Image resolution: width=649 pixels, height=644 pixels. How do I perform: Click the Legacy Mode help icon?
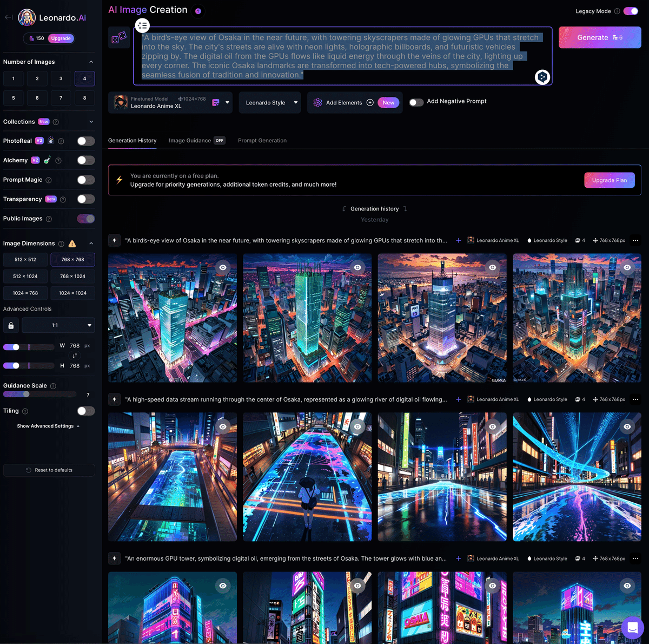pyautogui.click(x=617, y=11)
